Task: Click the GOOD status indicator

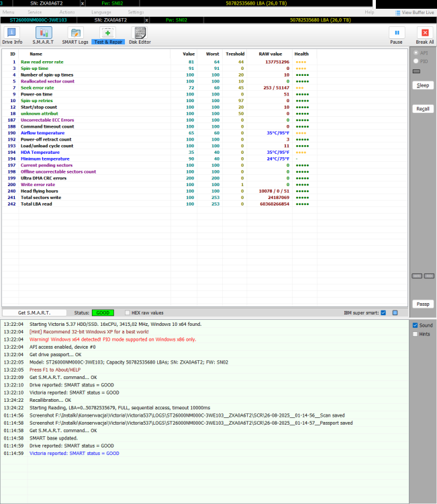Action: tap(103, 312)
